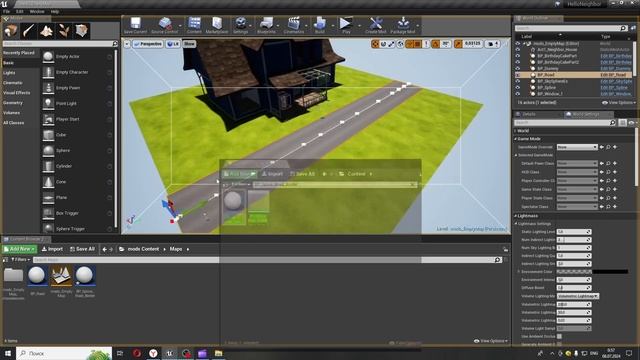This screenshot has height=360, width=640.
Task: Open the Show flags dropdown
Action: point(189,44)
